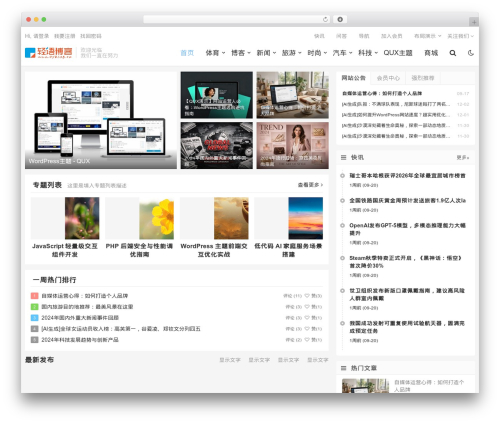Screen dimensions: 500x423
Task: Click 我要注册 link in top bar
Action: [65, 36]
